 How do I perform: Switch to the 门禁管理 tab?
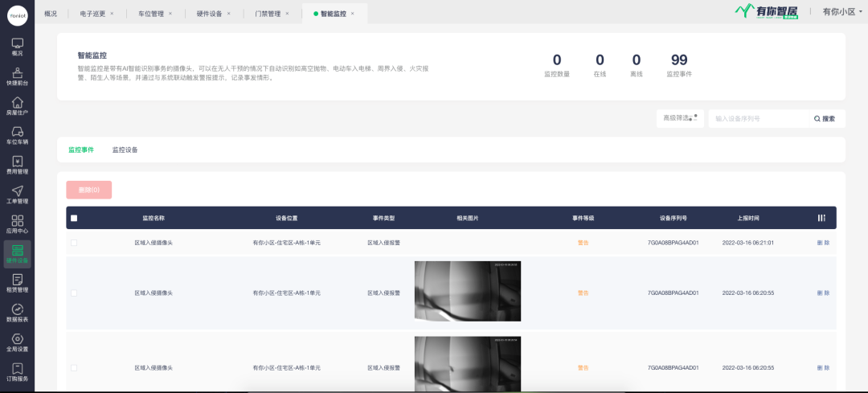point(268,14)
